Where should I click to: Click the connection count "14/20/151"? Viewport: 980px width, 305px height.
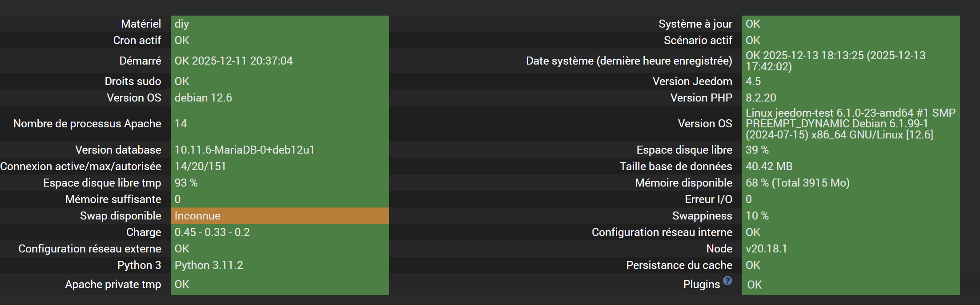pyautogui.click(x=200, y=167)
